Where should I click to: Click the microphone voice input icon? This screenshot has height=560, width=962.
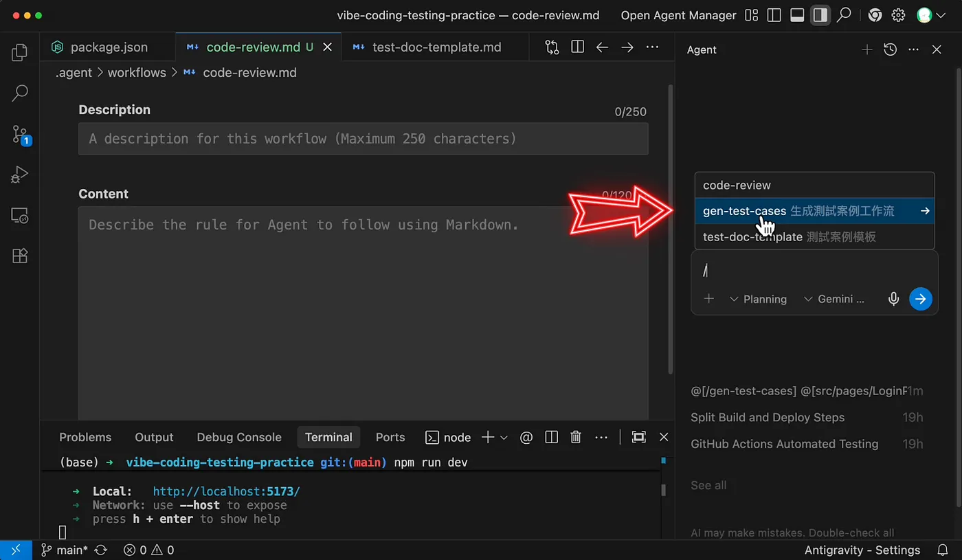[x=893, y=299]
